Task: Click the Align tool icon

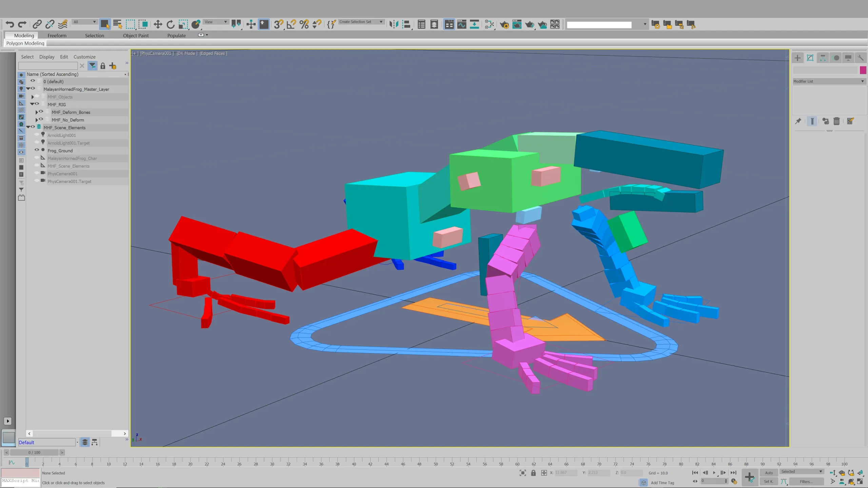Action: [407, 24]
